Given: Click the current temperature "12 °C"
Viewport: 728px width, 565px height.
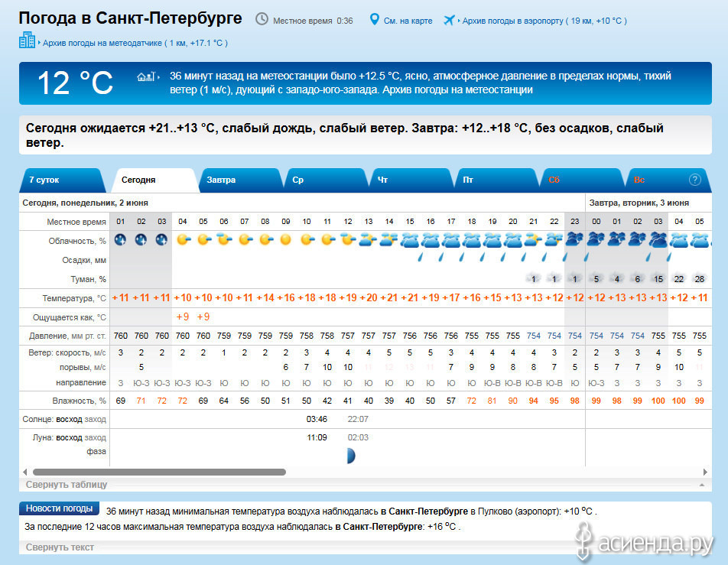Looking at the screenshot, I should (75, 83).
